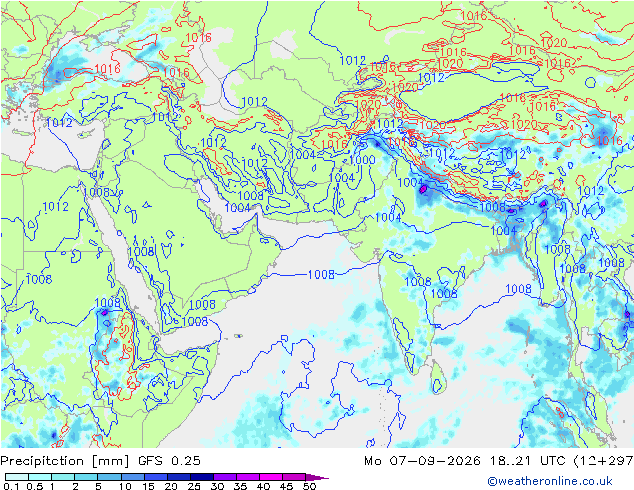Select the 25–30 mm navy legend swatch
The image size is (634, 490).
click(201, 477)
